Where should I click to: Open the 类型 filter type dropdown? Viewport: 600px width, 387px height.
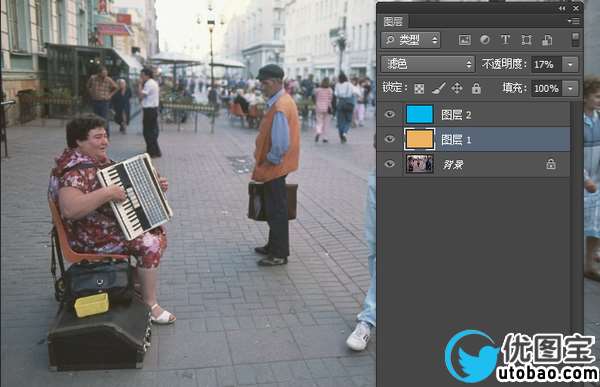pyautogui.click(x=410, y=40)
